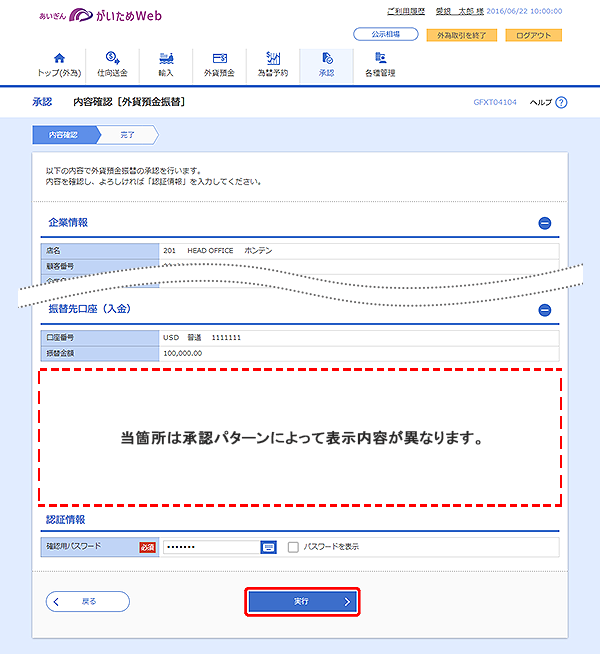This screenshot has width=600, height=654.
Task: Click the 認証情報 section heading
Action: 65,520
